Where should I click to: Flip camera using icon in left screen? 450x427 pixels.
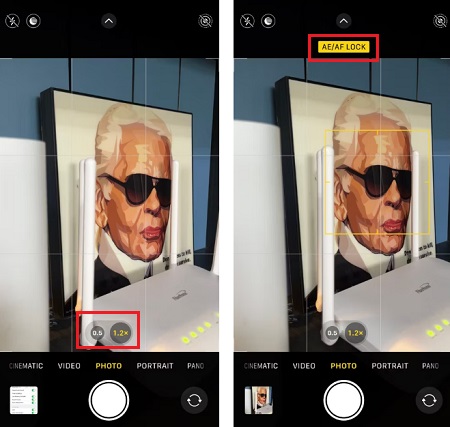pyautogui.click(x=194, y=400)
